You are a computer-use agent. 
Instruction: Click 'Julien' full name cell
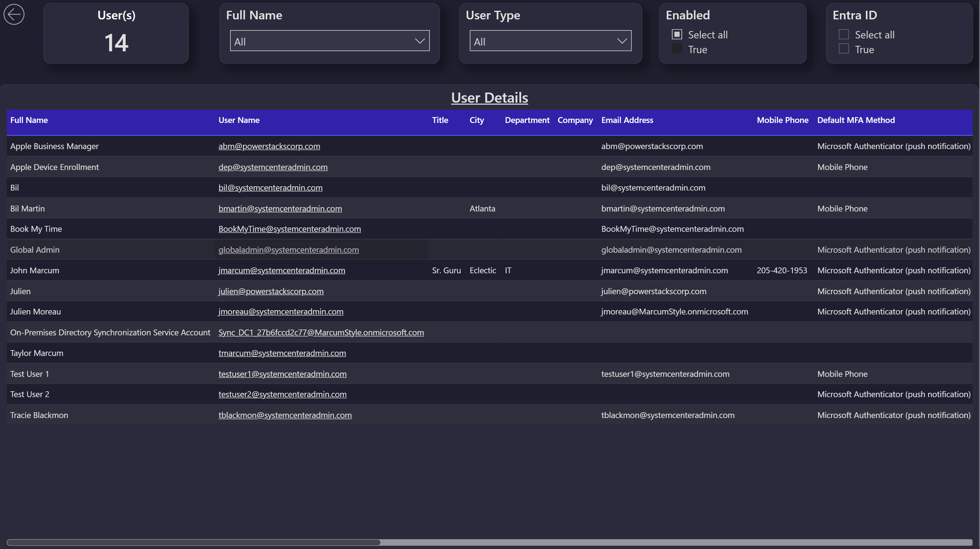click(x=20, y=291)
